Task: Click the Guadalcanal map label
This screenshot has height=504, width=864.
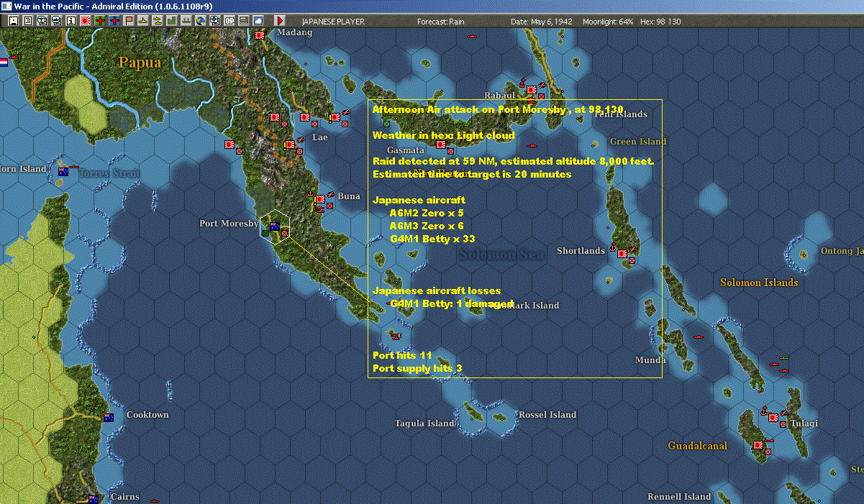Action: [697, 446]
